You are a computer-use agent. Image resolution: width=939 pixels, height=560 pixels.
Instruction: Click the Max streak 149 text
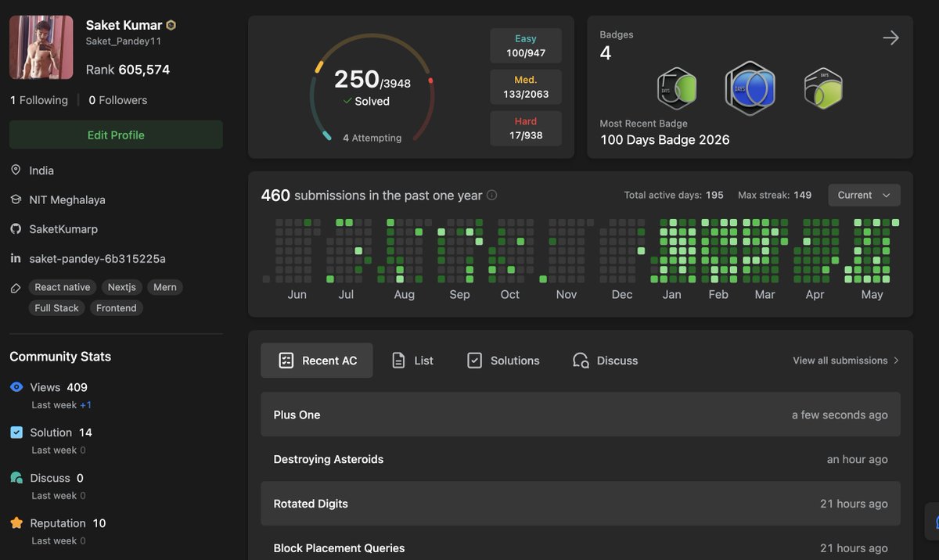(x=775, y=195)
